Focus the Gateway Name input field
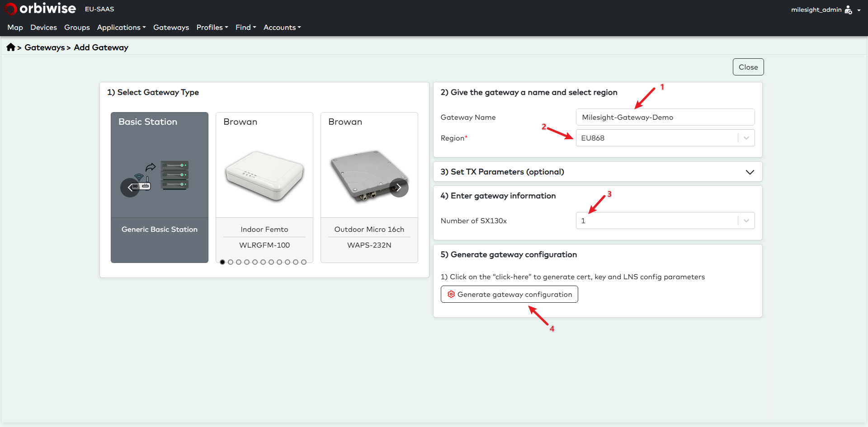This screenshot has width=868, height=427. pos(665,117)
